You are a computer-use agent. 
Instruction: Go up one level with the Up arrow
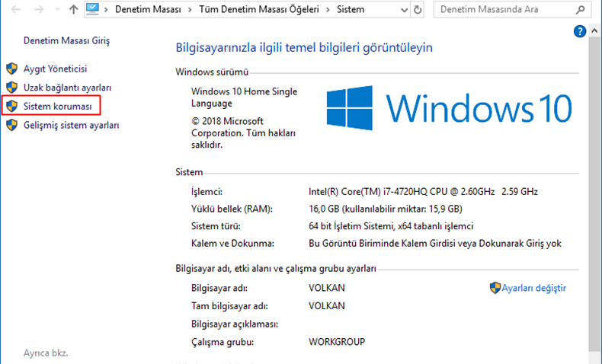click(73, 9)
